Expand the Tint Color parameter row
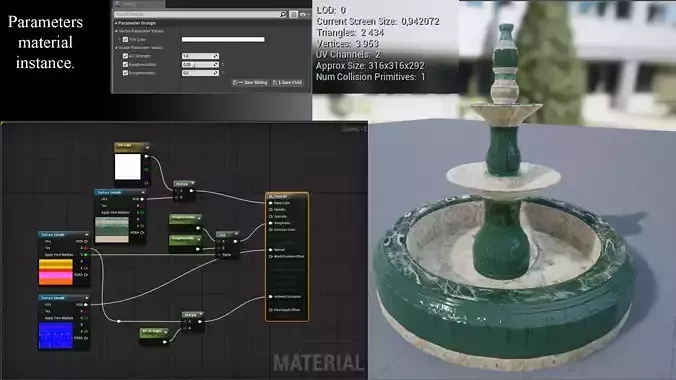Screen dimensions: 676x380 [x=119, y=39]
